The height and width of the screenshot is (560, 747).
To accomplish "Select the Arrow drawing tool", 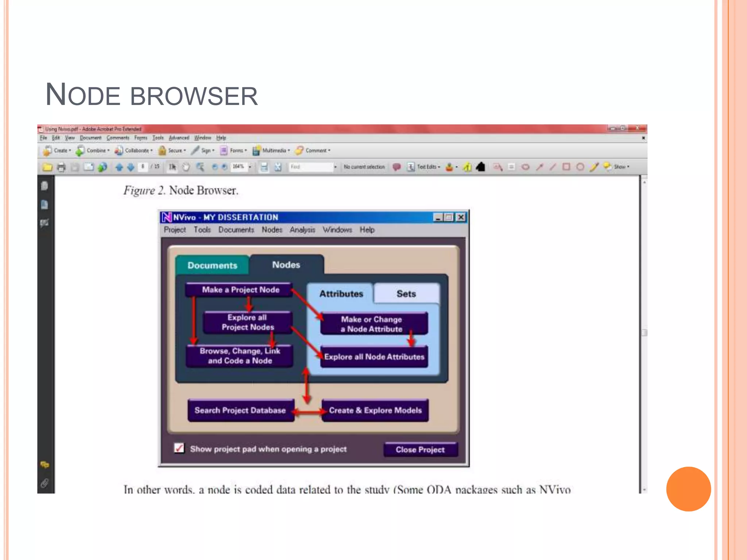I will pyautogui.click(x=539, y=167).
